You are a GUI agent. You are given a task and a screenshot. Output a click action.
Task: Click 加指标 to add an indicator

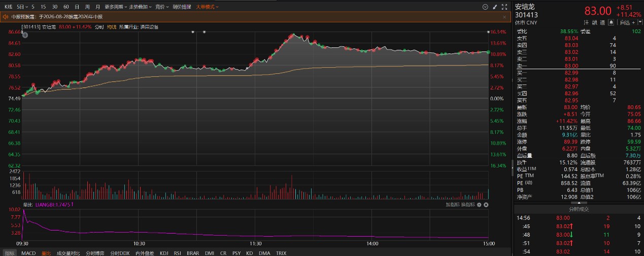[x=453, y=205]
